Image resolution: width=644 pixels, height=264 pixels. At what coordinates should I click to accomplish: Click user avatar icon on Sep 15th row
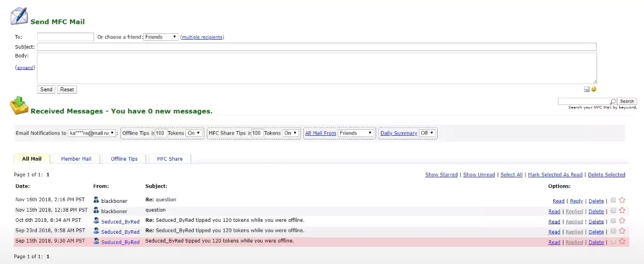(x=96, y=241)
